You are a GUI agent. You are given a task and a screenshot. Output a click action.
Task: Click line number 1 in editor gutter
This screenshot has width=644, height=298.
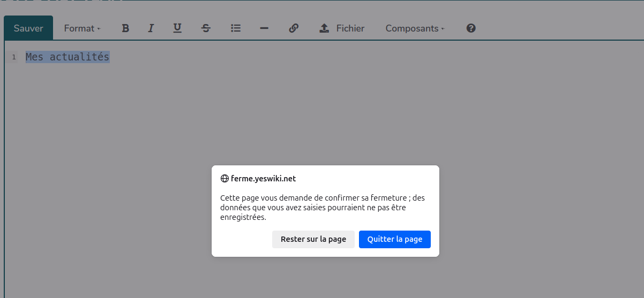(x=14, y=57)
